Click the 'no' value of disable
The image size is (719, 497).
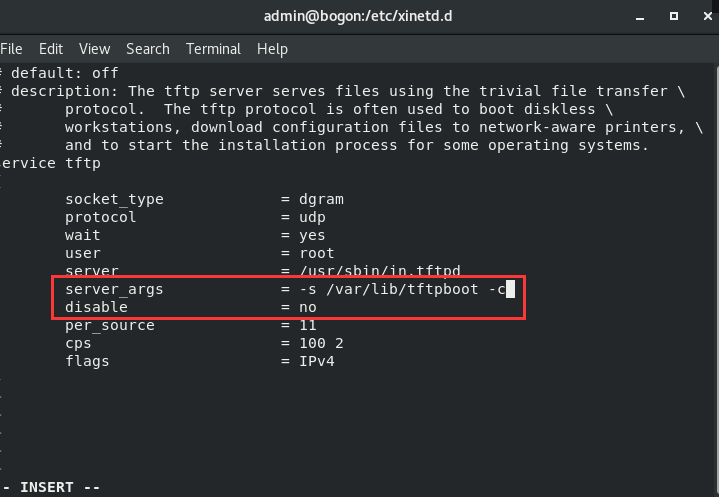308,307
